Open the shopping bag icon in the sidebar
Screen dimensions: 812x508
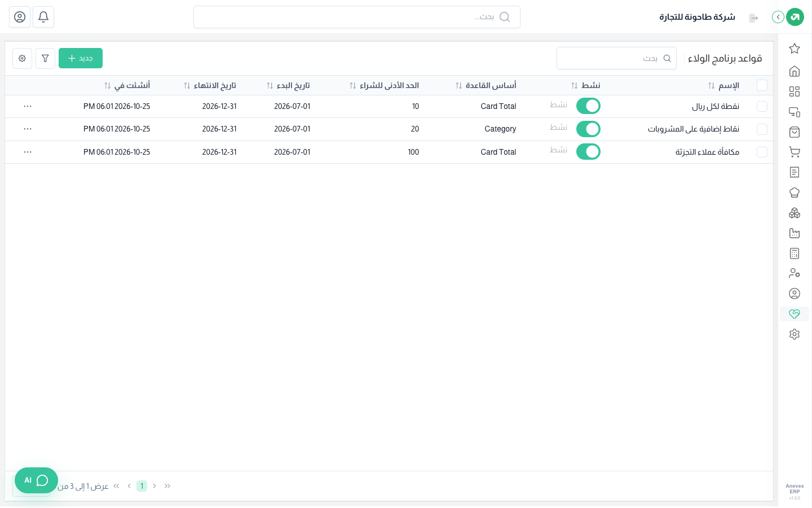coord(795,132)
